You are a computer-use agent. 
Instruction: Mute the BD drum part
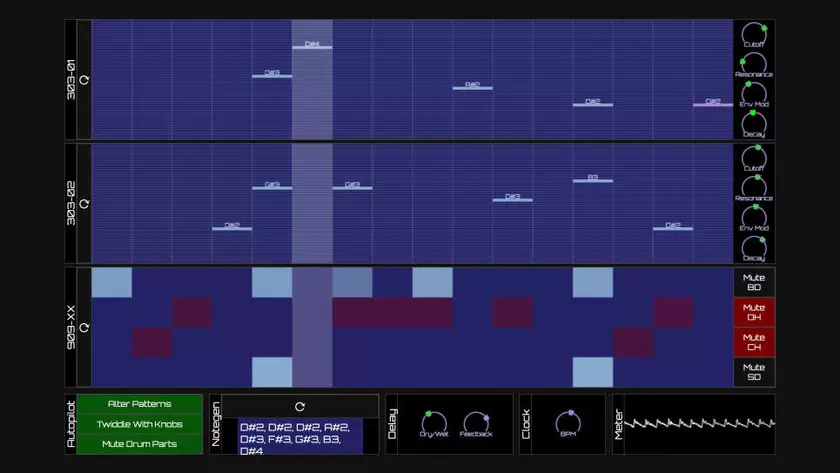[753, 282]
